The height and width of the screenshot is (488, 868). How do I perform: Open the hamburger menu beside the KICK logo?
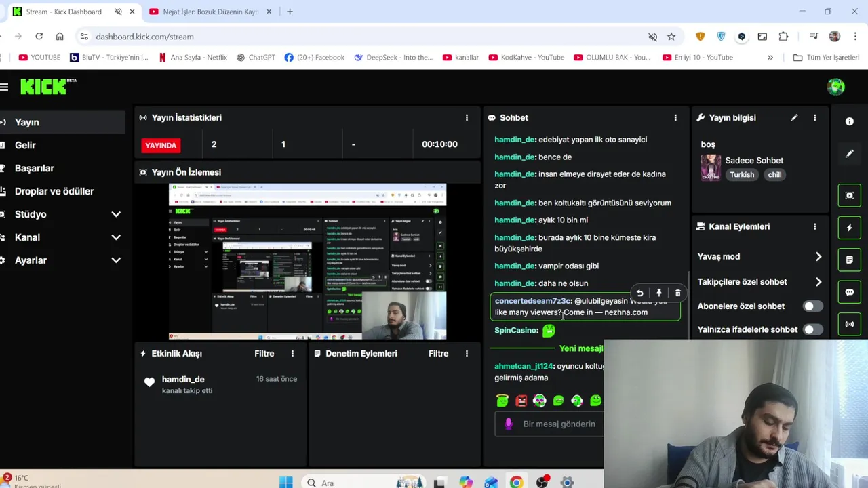click(4, 87)
